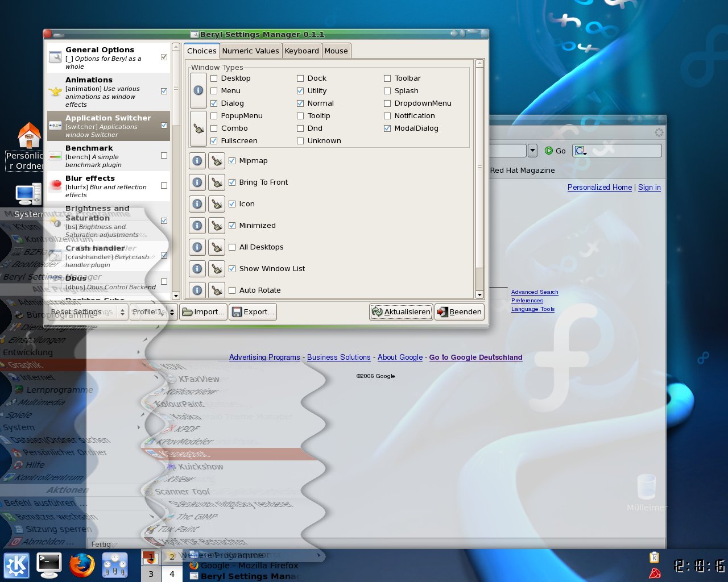Open System computer desktop icon
The height and width of the screenshot is (582, 728).
point(28,194)
